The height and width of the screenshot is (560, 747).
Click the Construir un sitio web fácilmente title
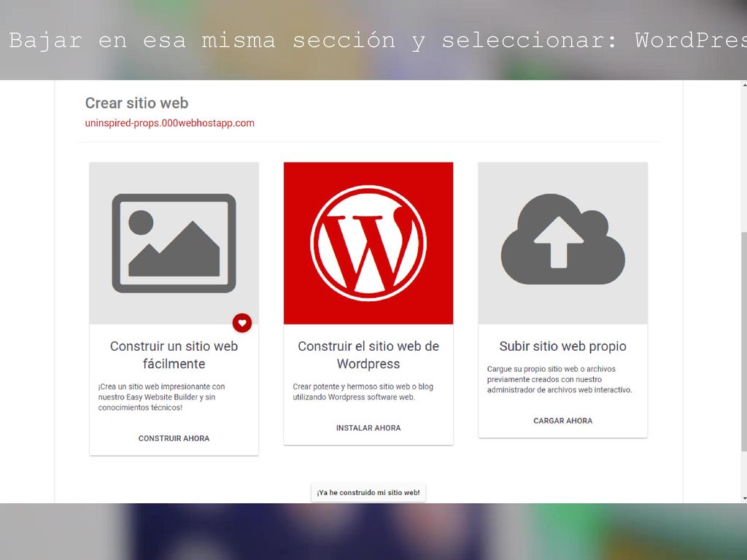(174, 355)
